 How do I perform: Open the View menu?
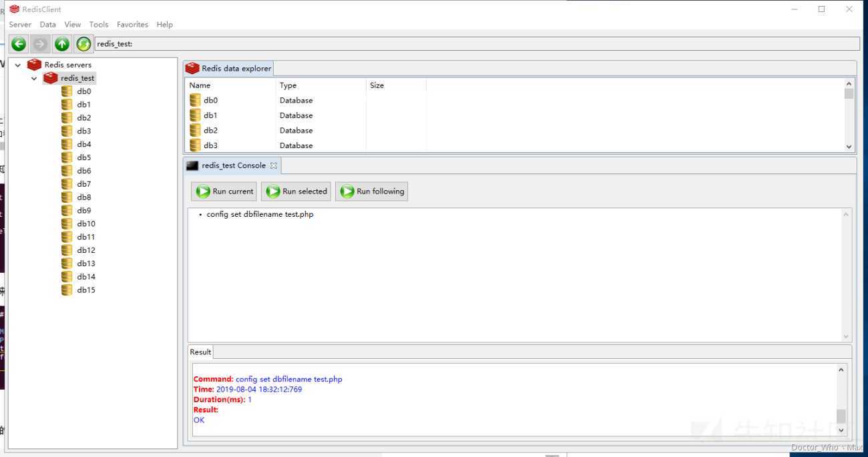coord(73,25)
